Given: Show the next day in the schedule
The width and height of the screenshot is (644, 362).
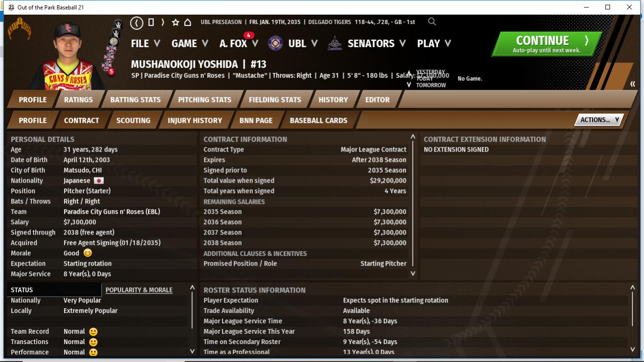Looking at the screenshot, I should click(x=409, y=85).
